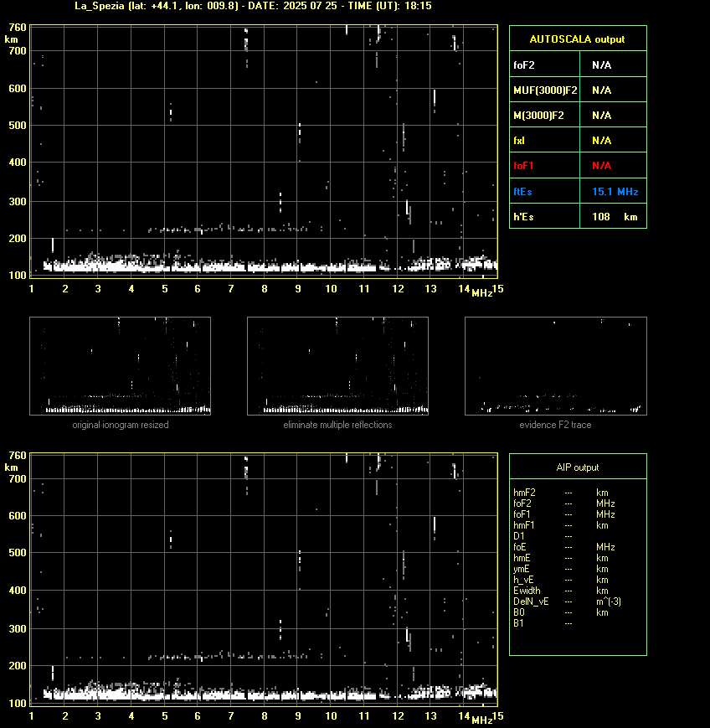The height and width of the screenshot is (728, 710).
Task: Click the hmF1 label in AIP output
Action: (x=524, y=525)
